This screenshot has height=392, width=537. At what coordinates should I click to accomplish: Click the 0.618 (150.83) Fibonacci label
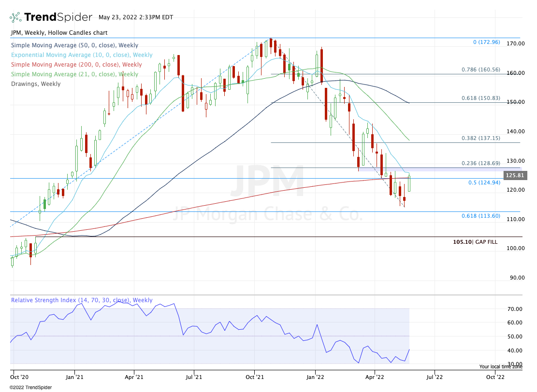click(x=481, y=98)
